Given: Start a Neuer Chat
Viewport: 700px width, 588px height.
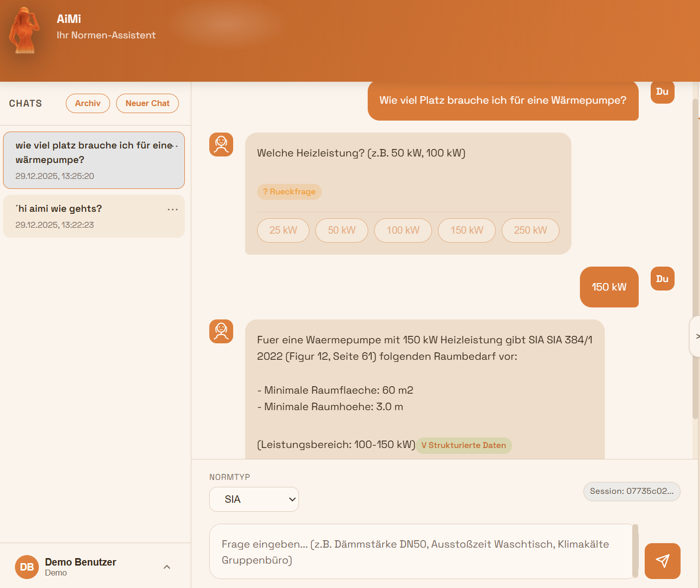Looking at the screenshot, I should pos(147,103).
